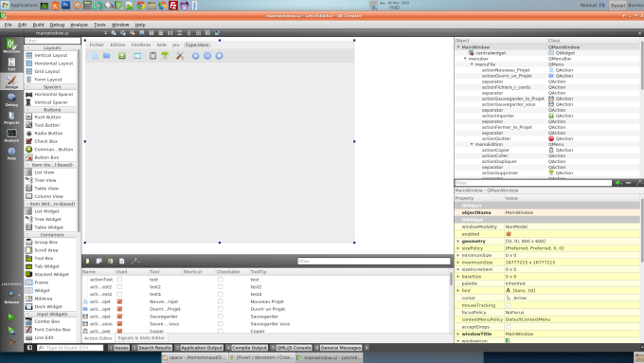This screenshot has width=644, height=363.
Task: Select the Design mode icon
Action: click(x=11, y=82)
